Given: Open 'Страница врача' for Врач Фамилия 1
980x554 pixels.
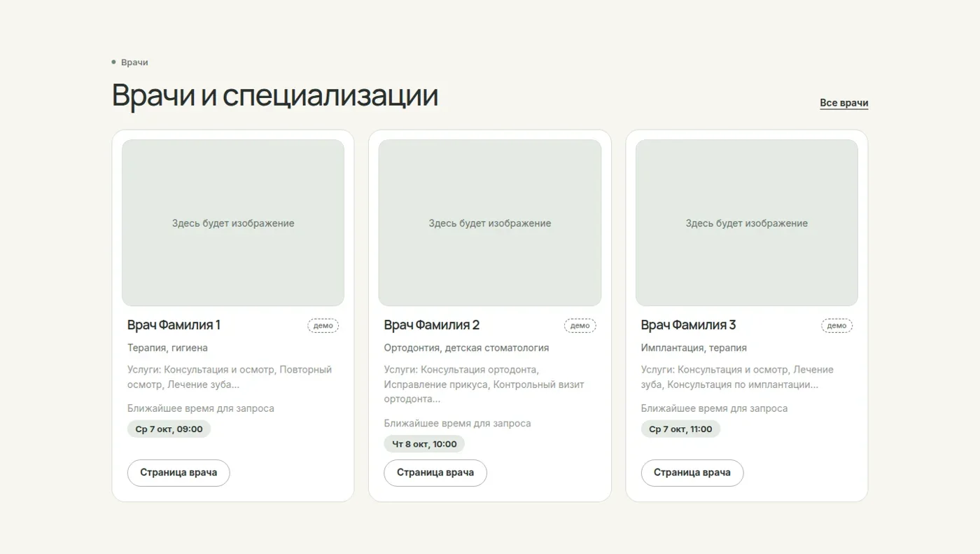Looking at the screenshot, I should [x=178, y=473].
